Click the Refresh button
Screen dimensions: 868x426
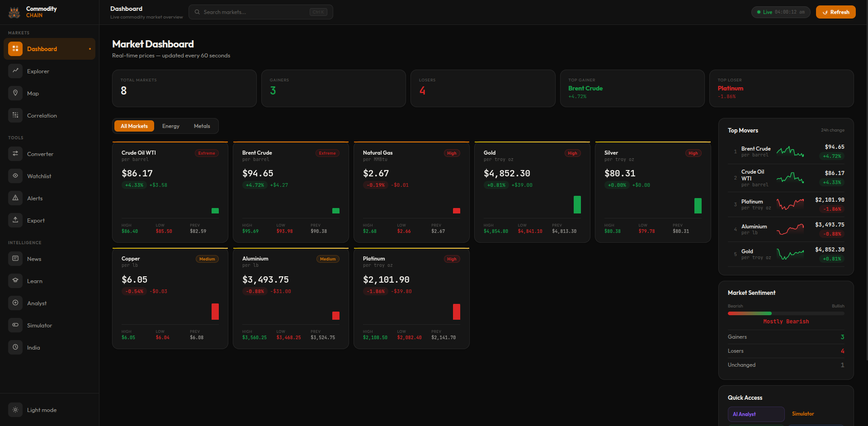(x=835, y=12)
